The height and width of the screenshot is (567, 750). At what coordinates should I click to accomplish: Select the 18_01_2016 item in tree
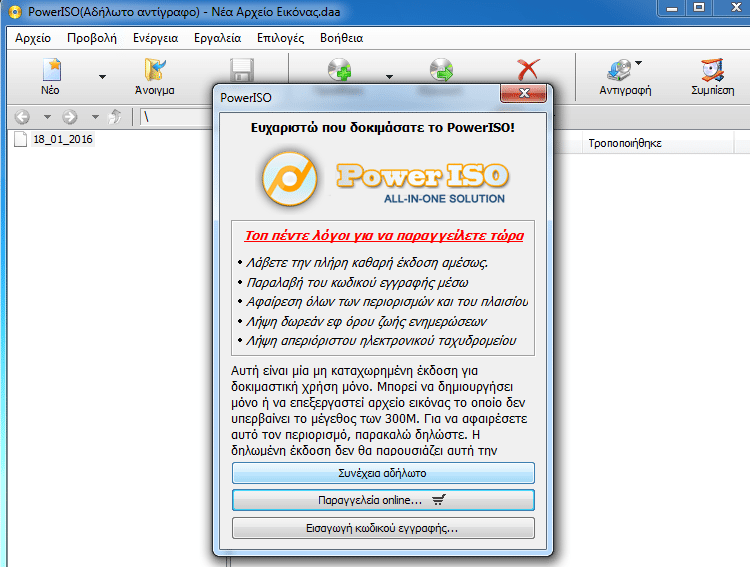tap(63, 139)
